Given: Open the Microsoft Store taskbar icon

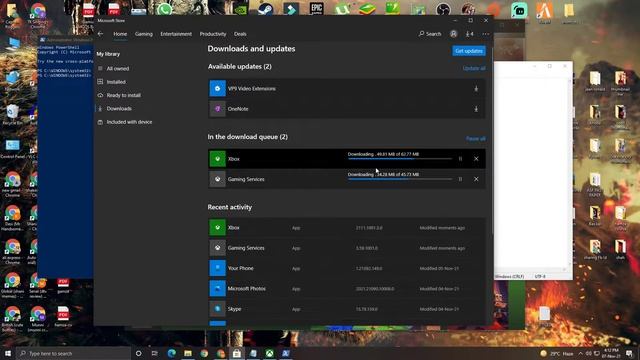Looking at the screenshot, I should tap(237, 353).
